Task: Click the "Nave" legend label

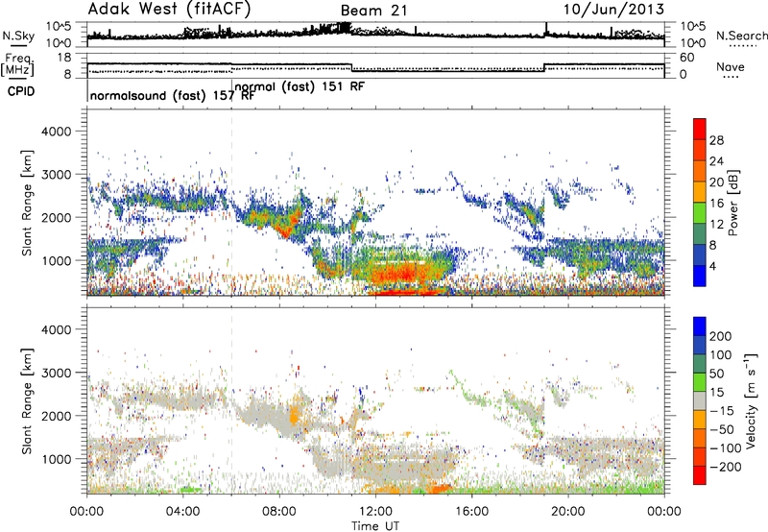Action: [x=731, y=66]
